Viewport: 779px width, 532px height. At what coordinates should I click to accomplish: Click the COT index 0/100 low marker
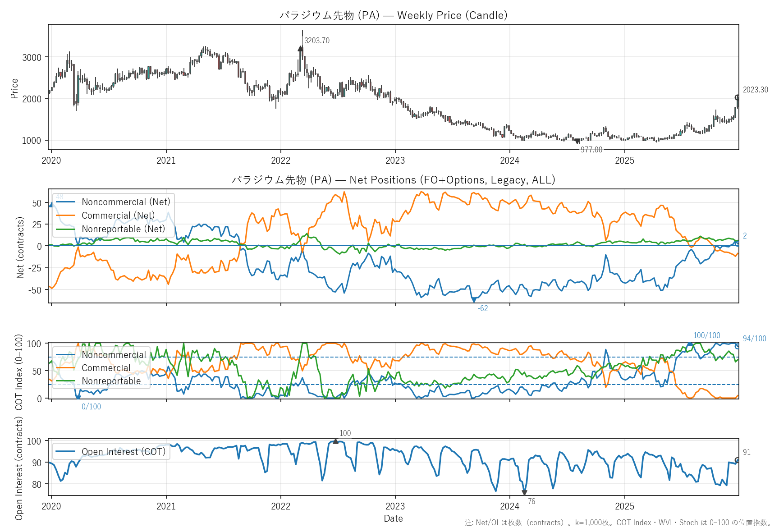[78, 398]
